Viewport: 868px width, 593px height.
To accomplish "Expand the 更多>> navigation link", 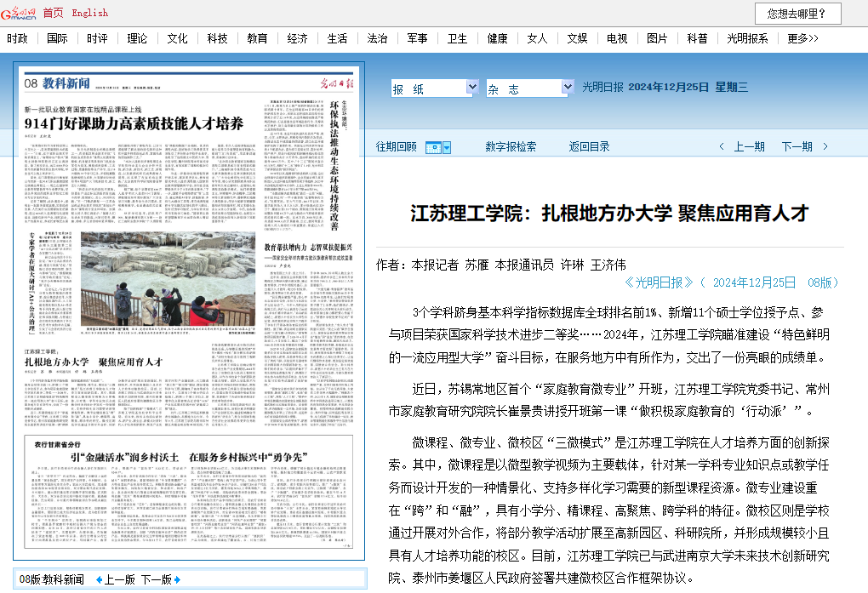I will click(802, 38).
